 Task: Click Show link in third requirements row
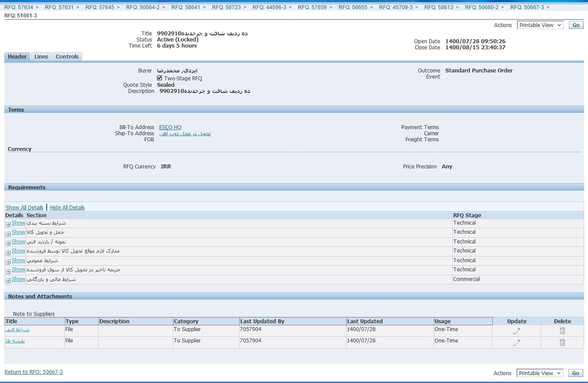tap(18, 242)
